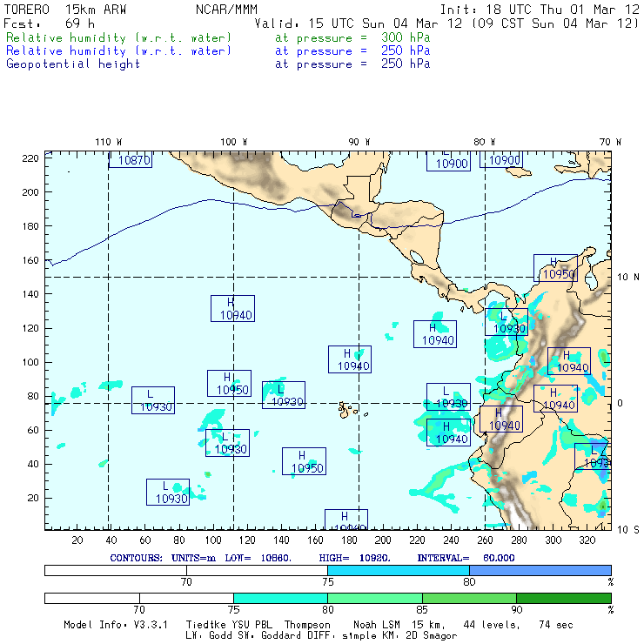The height and width of the screenshot is (644, 644).
Task: Click the 110 W longitude axis label
Action: pyautogui.click(x=108, y=142)
